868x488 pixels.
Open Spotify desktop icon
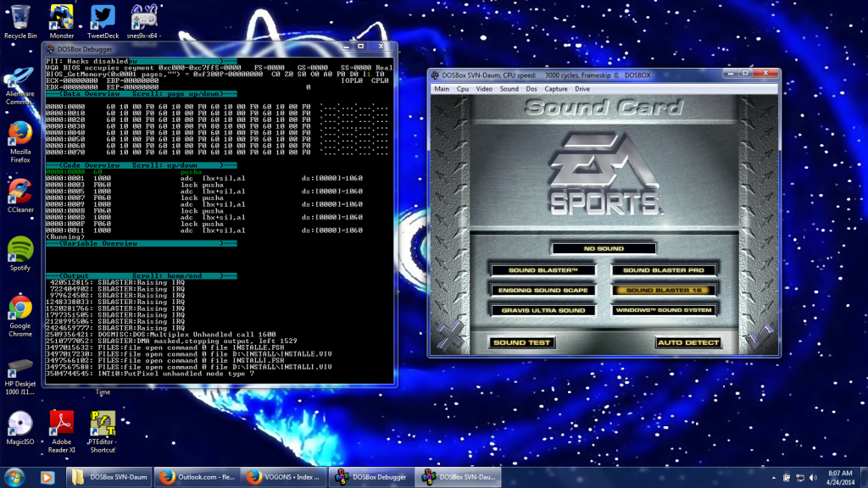click(x=19, y=250)
